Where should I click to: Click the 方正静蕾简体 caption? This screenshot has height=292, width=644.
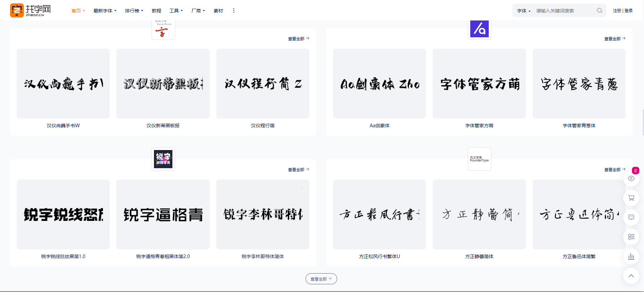(479, 256)
